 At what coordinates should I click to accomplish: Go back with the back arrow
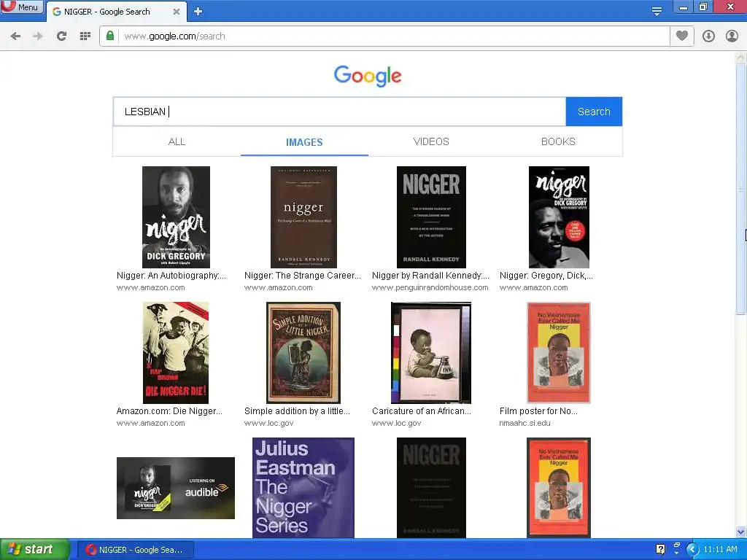coord(15,36)
